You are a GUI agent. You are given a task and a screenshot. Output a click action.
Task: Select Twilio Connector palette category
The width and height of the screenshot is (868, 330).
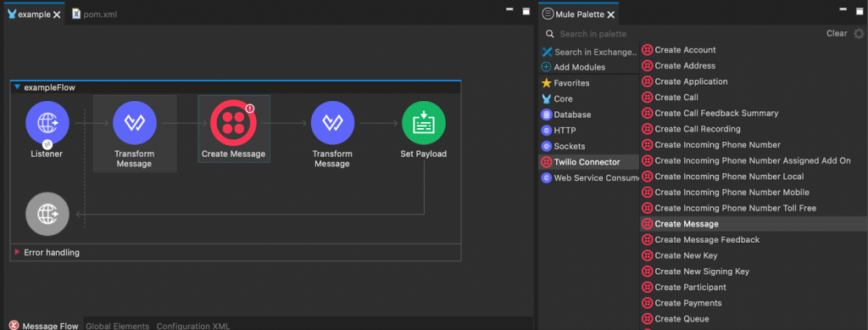pos(589,162)
